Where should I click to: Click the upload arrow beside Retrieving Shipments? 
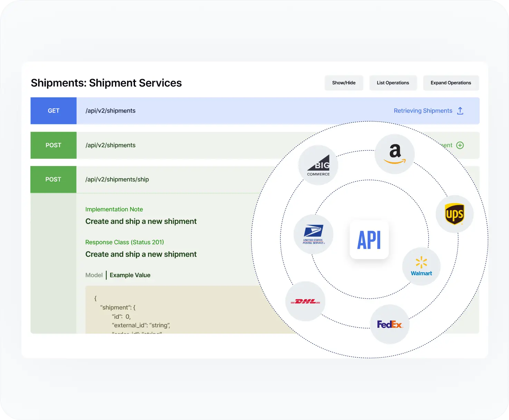(460, 111)
